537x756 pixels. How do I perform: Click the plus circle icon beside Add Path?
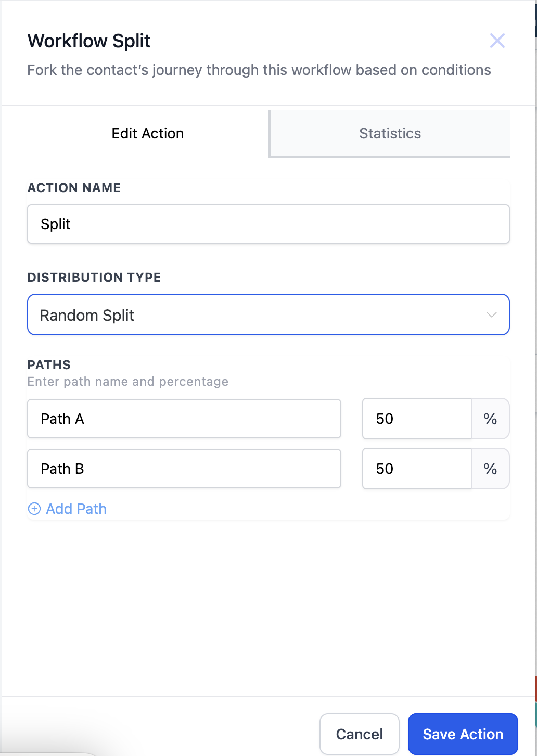(x=34, y=509)
